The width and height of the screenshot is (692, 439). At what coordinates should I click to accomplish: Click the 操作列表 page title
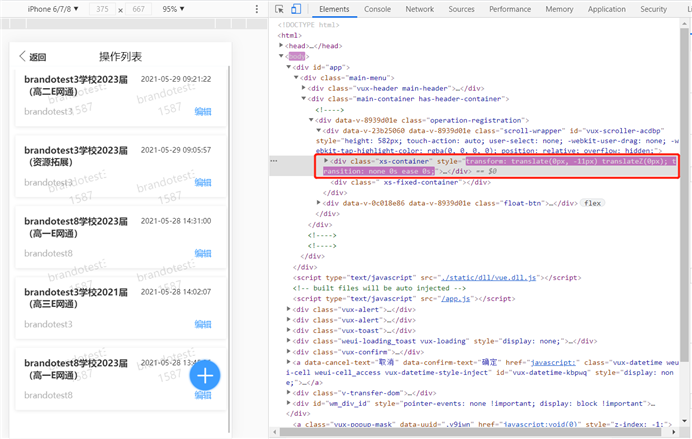point(120,56)
